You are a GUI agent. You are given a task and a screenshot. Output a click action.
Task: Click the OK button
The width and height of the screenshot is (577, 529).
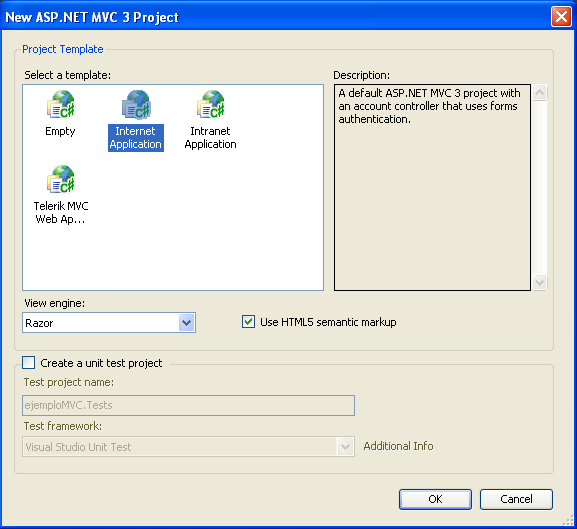click(x=435, y=499)
